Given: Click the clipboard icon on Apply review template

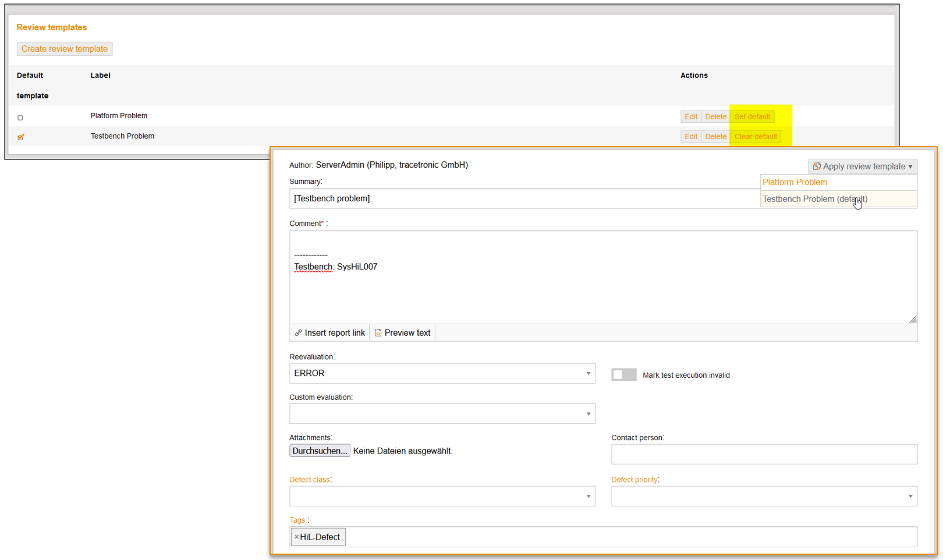Looking at the screenshot, I should pyautogui.click(x=817, y=166).
